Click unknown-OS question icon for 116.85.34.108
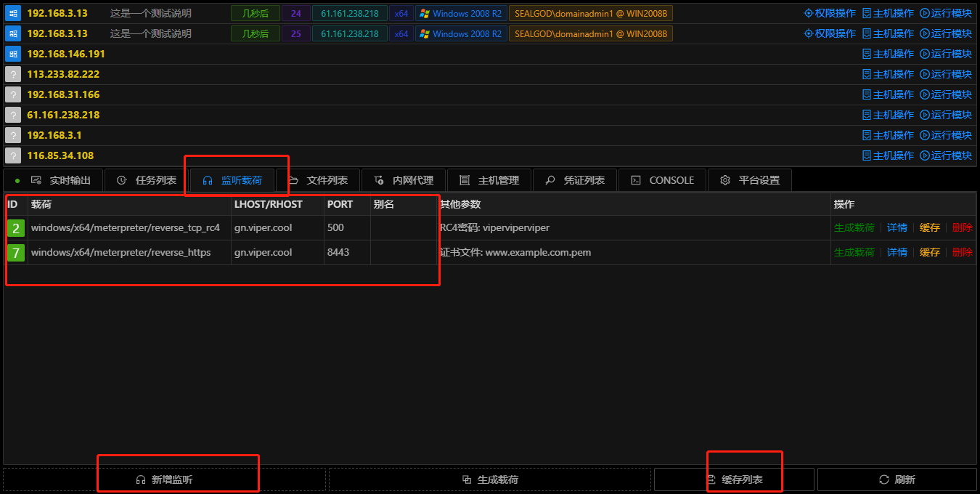This screenshot has width=980, height=494. pos(12,155)
